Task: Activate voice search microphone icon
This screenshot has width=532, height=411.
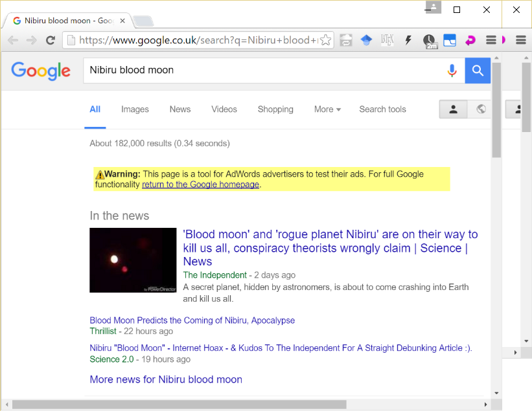Action: (x=452, y=71)
